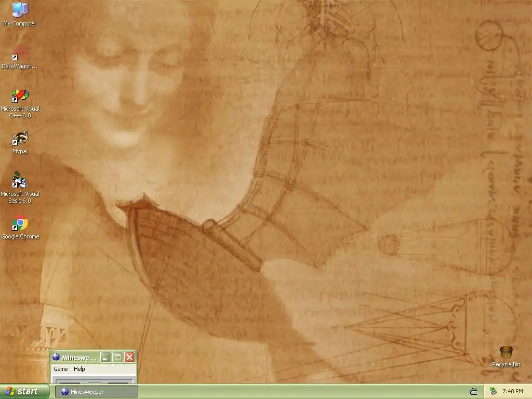
Task: Click the Minesweeper taskbar button
Action: tap(97, 392)
